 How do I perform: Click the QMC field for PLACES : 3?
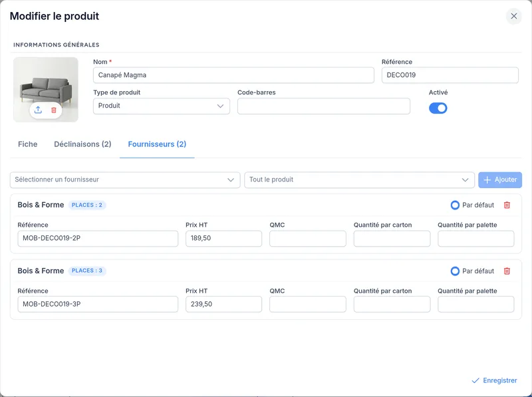[308, 305]
